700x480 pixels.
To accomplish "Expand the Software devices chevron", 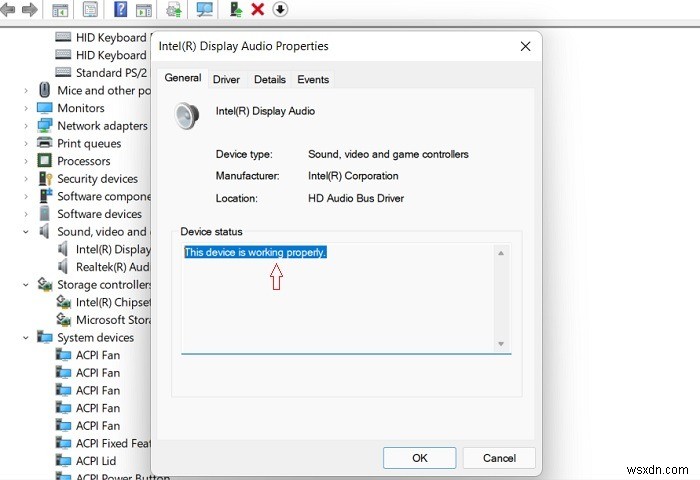I will (26, 214).
